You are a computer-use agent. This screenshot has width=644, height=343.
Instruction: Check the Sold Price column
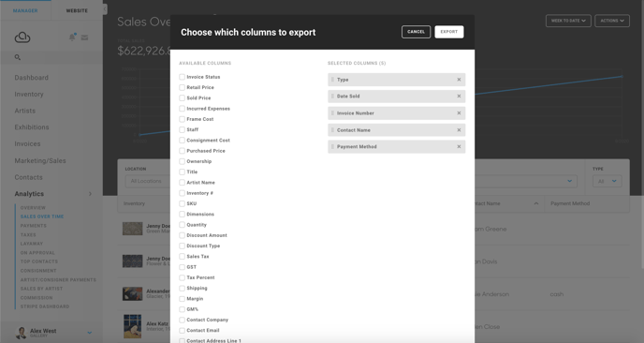pos(182,97)
